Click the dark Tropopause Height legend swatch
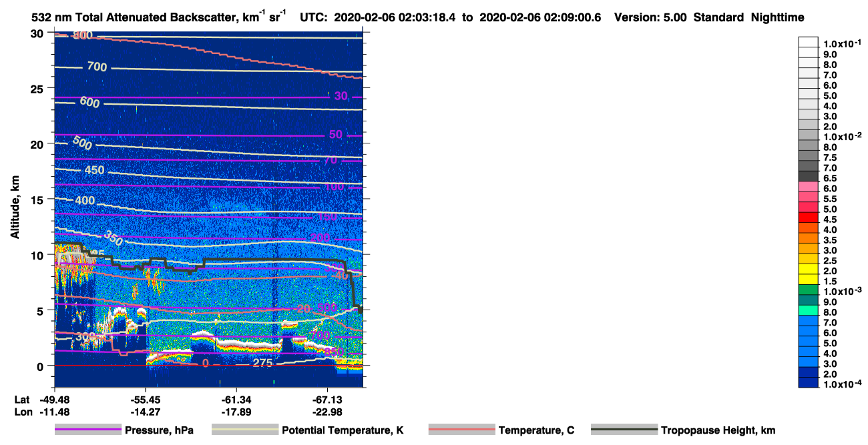This screenshot has height=445, width=868. pyautogui.click(x=624, y=430)
